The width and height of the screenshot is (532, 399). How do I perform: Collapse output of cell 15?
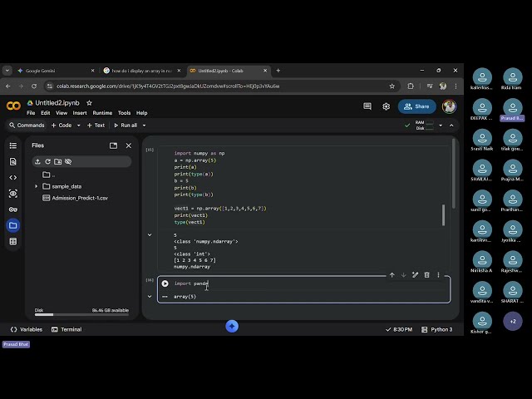coord(150,234)
